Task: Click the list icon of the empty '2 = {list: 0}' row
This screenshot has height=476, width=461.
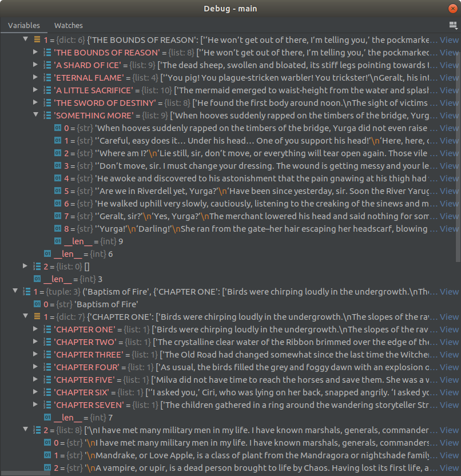Action: pyautogui.click(x=37, y=266)
